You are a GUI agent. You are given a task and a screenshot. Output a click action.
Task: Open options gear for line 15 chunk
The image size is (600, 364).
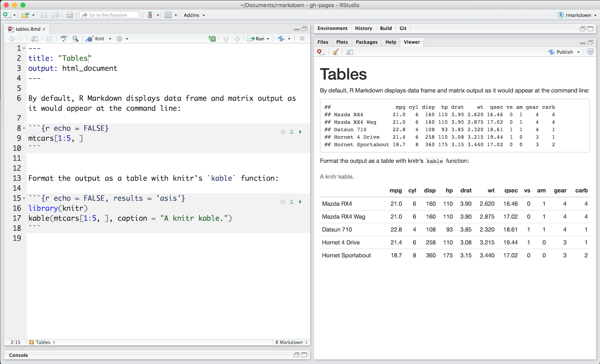click(x=283, y=202)
